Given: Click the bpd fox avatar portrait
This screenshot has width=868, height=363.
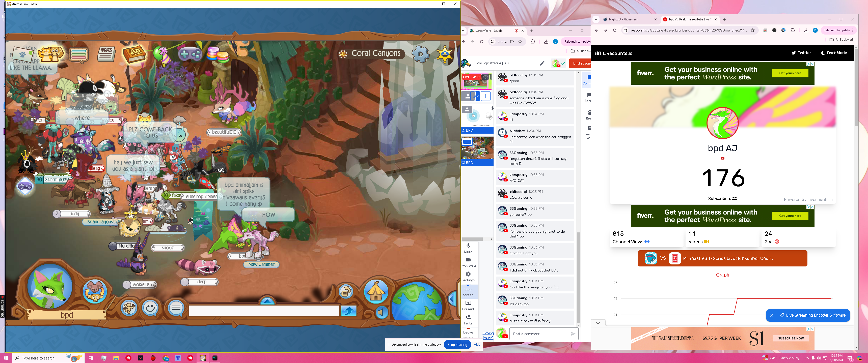Looking at the screenshot, I should [x=50, y=286].
